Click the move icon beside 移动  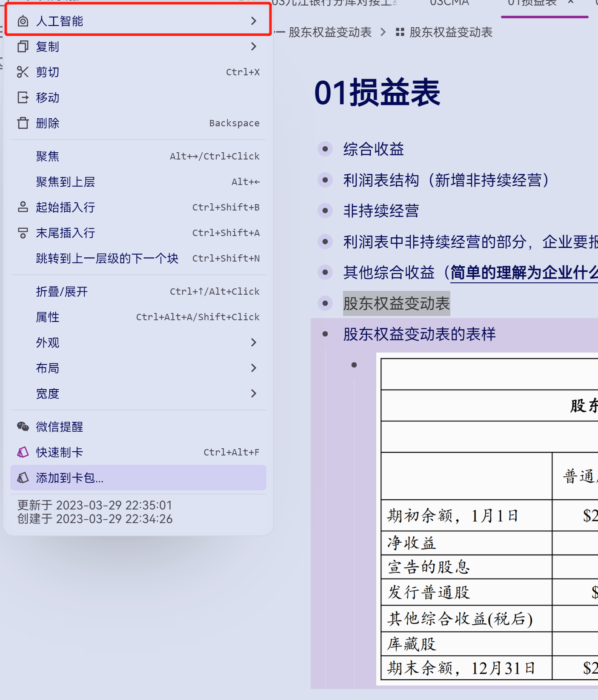click(x=23, y=98)
